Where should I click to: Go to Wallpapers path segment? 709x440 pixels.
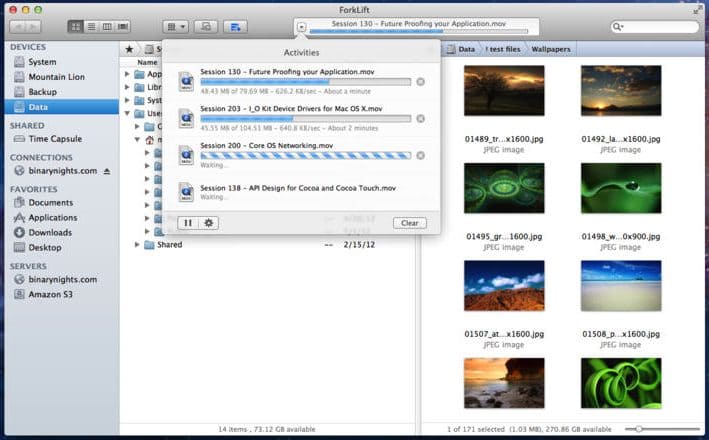(551, 49)
